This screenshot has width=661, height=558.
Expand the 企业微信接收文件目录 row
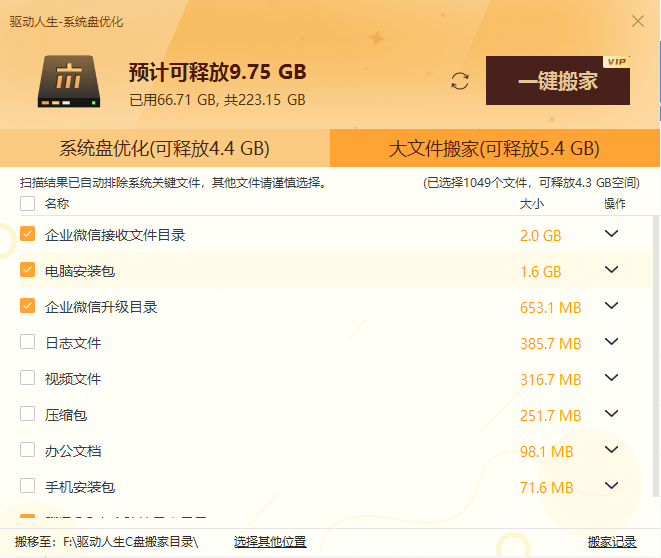click(x=611, y=233)
